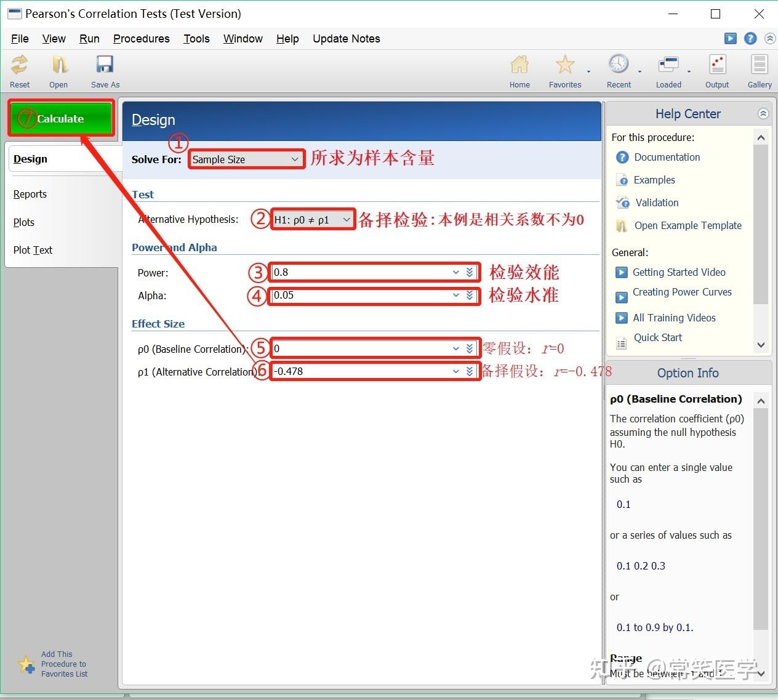The width and height of the screenshot is (778, 700).
Task: Open the Update Notes menu
Action: click(347, 38)
